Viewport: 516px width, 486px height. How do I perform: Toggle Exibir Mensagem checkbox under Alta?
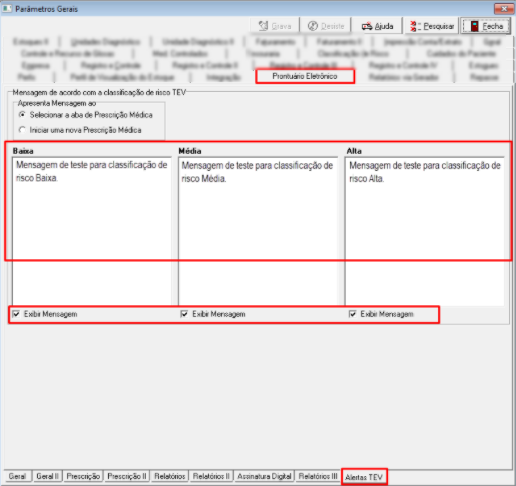click(352, 314)
